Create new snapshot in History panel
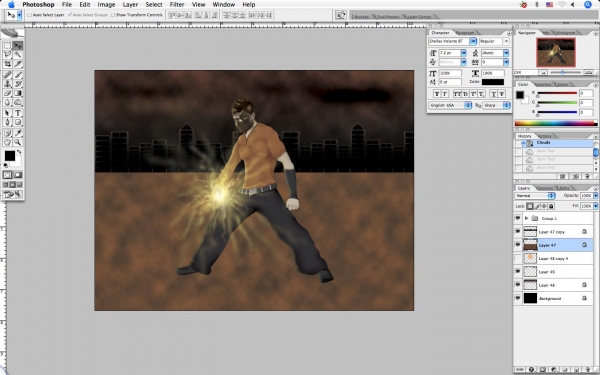The width and height of the screenshot is (600, 375). click(x=576, y=176)
